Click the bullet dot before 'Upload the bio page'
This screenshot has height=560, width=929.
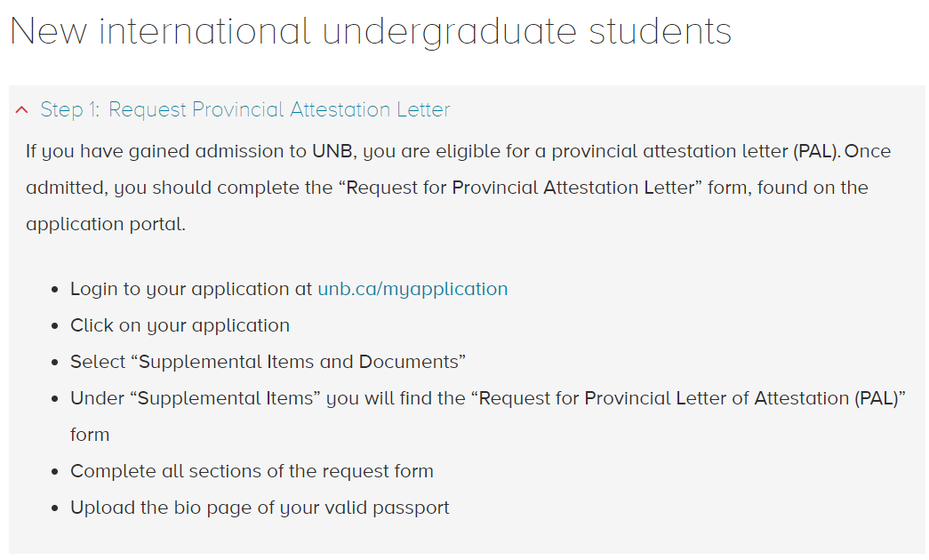[x=55, y=508]
